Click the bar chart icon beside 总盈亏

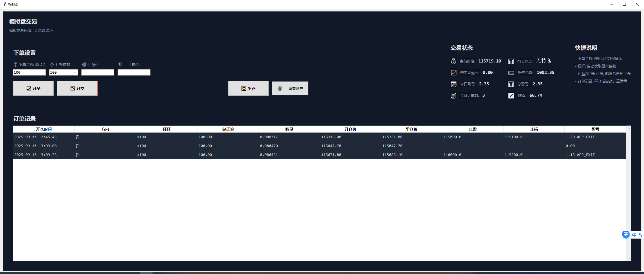point(511,84)
